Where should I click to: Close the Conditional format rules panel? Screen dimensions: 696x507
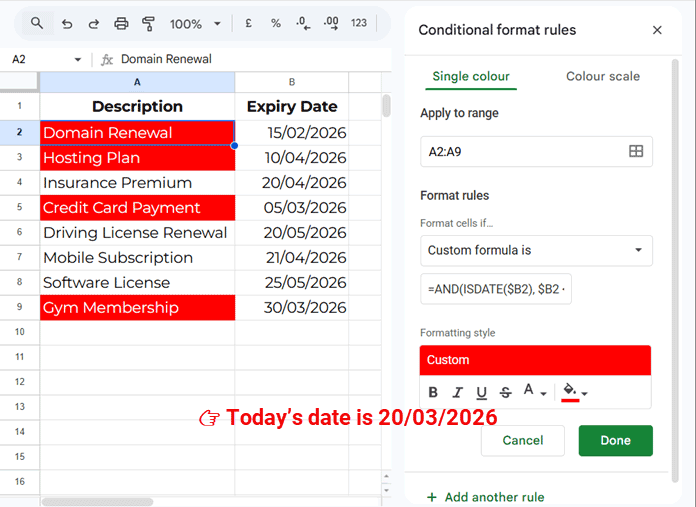657,30
